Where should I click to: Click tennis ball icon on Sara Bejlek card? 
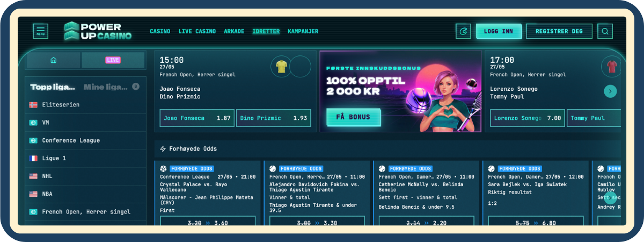pyautogui.click(x=492, y=168)
